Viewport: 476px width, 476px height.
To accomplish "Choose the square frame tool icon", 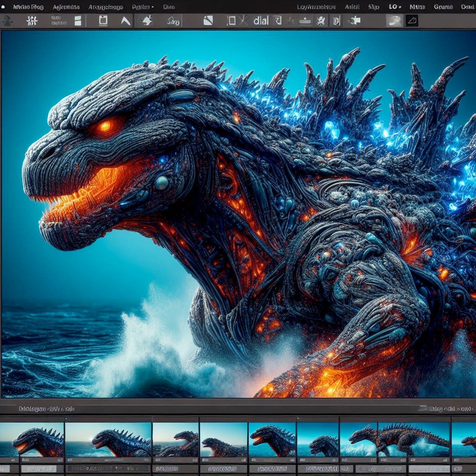I will coord(103,20).
